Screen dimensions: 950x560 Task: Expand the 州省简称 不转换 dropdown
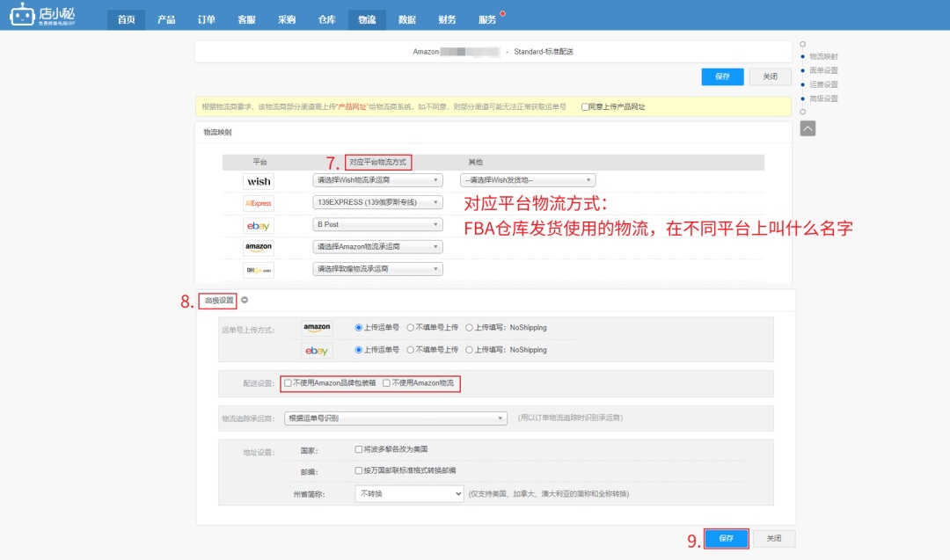point(409,494)
